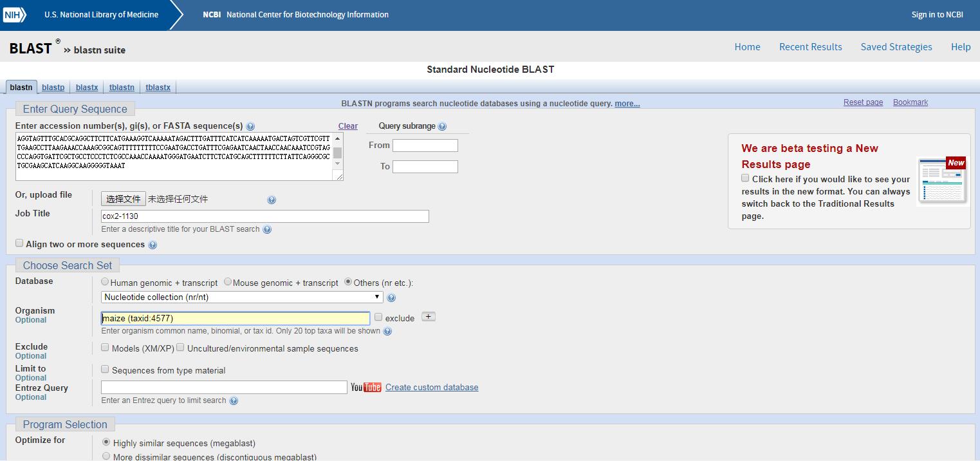980x461 pixels.
Task: Select More dissimilar sequences option
Action: (106, 456)
